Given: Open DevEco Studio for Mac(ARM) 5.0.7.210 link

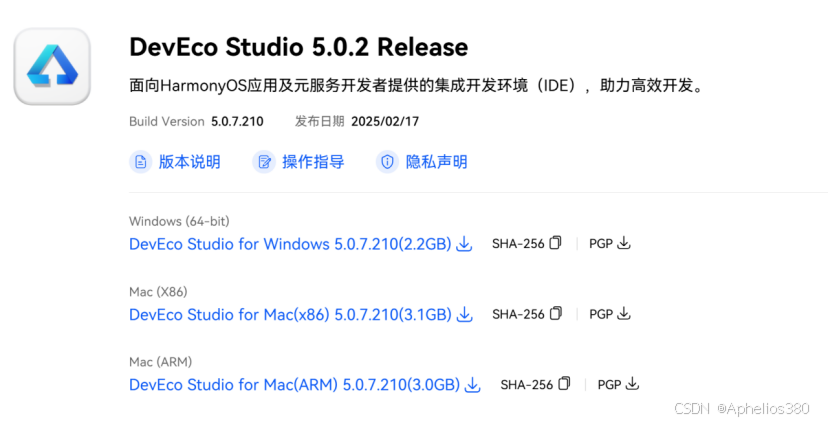Looking at the screenshot, I should [294, 385].
